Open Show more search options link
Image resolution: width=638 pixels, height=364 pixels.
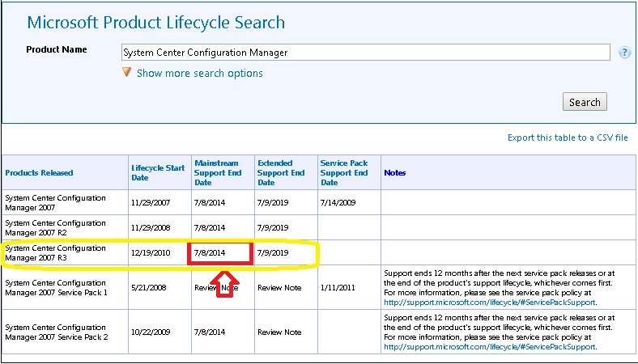pos(199,74)
